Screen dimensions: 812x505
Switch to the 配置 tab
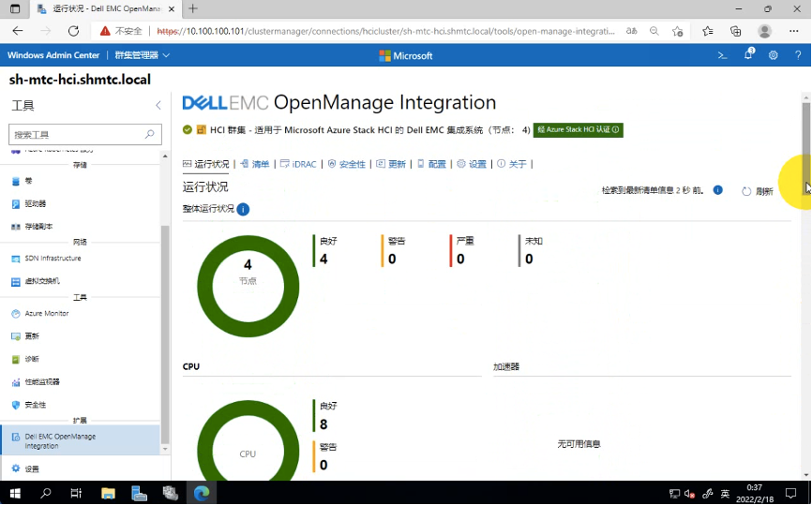tap(431, 164)
